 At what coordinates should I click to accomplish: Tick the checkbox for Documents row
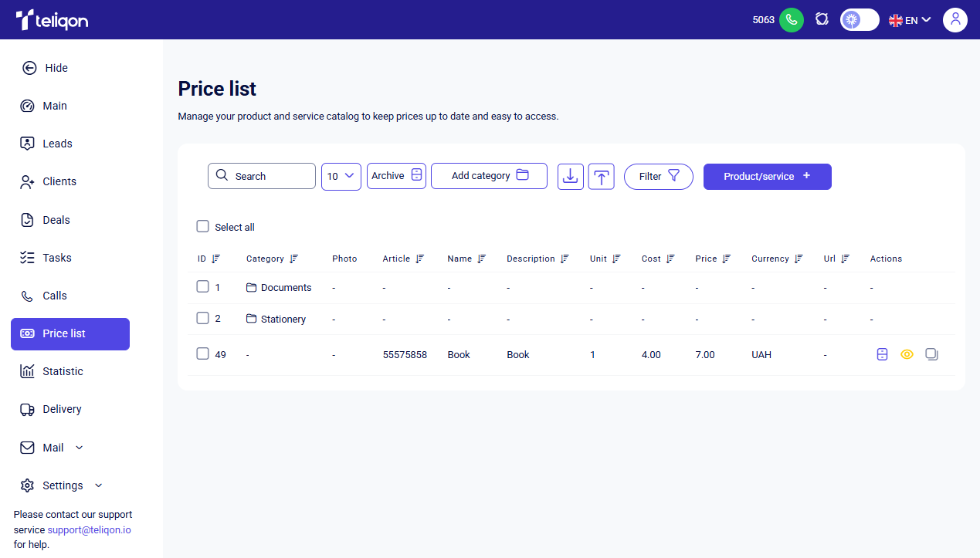pos(203,287)
